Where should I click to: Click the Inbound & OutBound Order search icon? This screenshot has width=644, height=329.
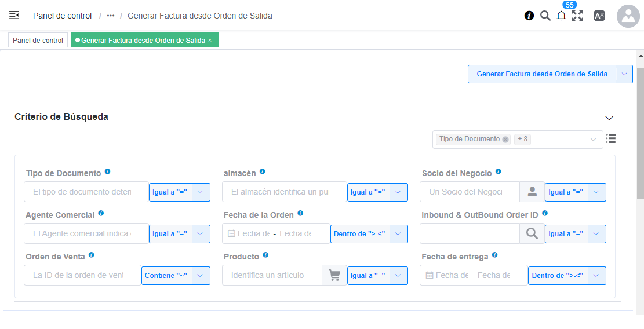click(532, 234)
